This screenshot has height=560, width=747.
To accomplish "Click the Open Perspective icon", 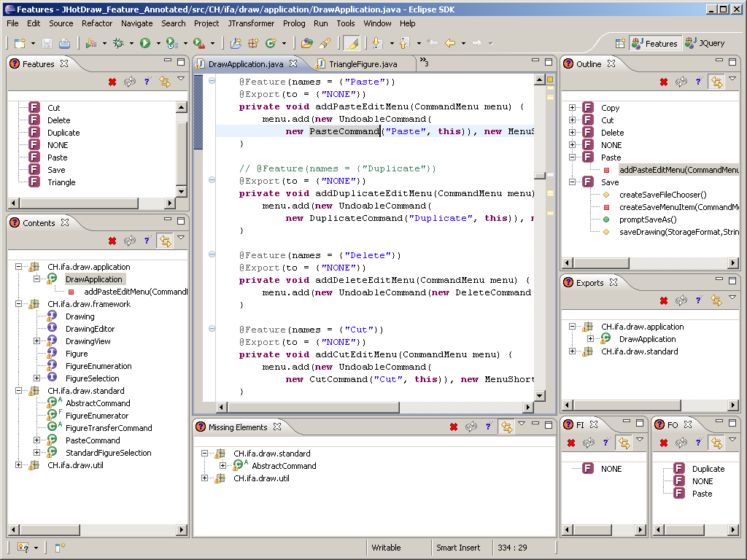I will [x=620, y=43].
